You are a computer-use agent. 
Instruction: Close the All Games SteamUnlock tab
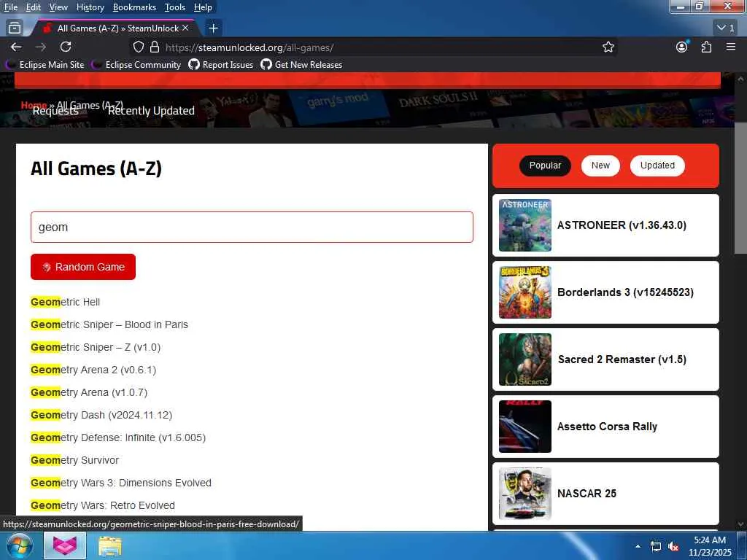pos(185,28)
